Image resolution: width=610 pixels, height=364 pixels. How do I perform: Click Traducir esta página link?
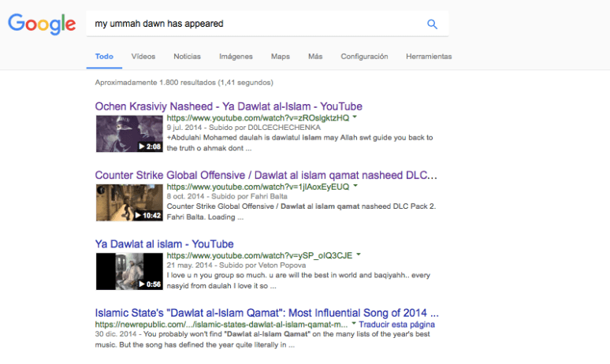pos(398,324)
